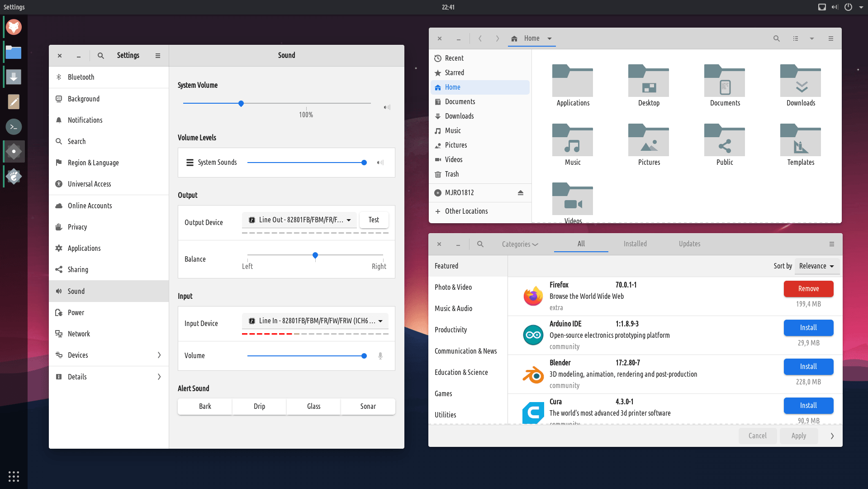Screen dimensions: 868x489
Task: Click the Install button for Blender
Action: click(808, 366)
